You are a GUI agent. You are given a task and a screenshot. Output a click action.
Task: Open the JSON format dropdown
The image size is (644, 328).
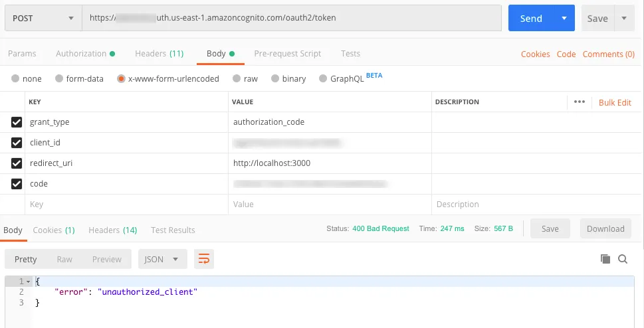[x=161, y=259]
